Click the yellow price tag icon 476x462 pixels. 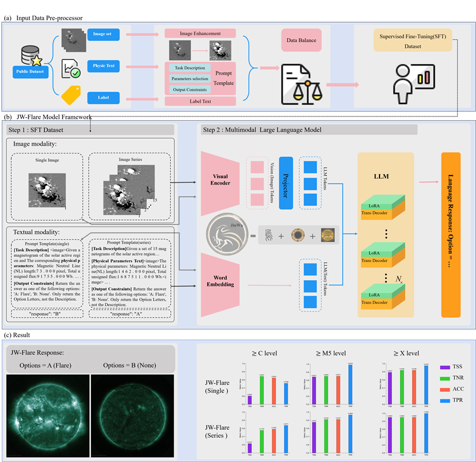[x=71, y=95]
